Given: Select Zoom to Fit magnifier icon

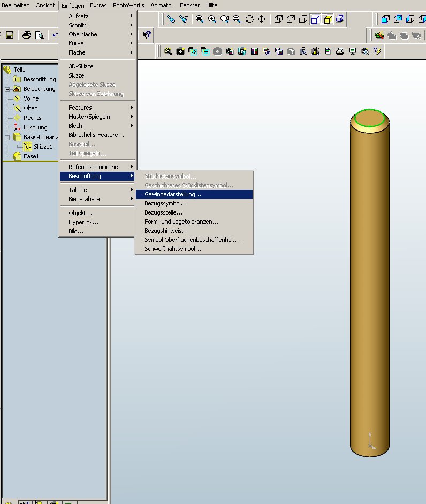Looking at the screenshot, I should pyautogui.click(x=200, y=19).
